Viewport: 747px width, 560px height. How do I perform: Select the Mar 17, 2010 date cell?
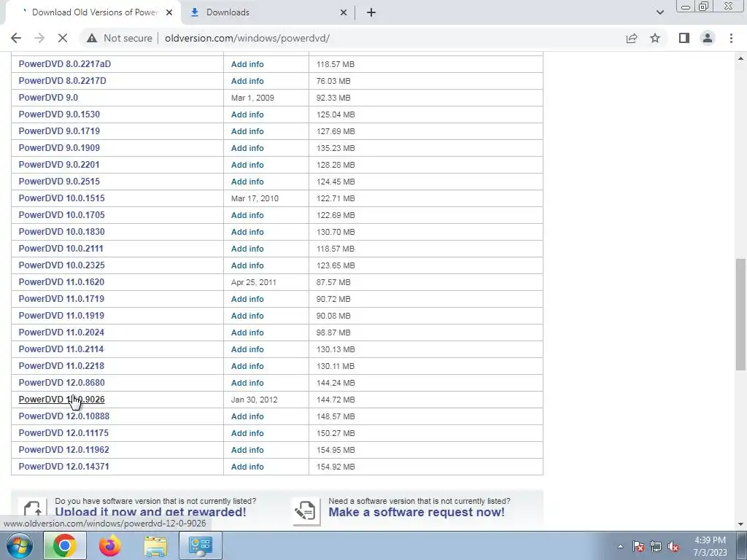click(x=255, y=198)
